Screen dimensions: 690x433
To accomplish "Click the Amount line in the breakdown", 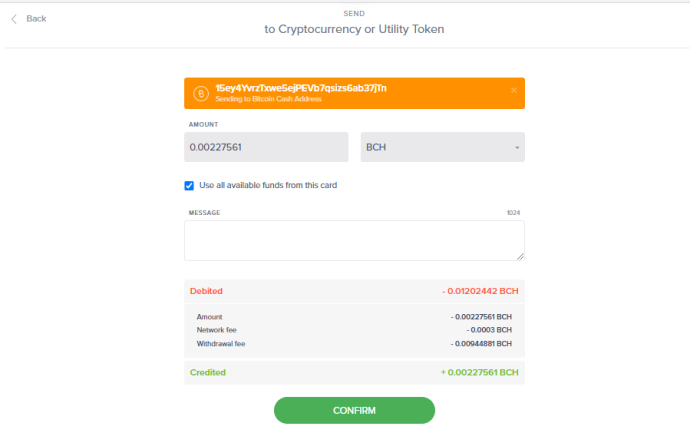I will [x=354, y=317].
